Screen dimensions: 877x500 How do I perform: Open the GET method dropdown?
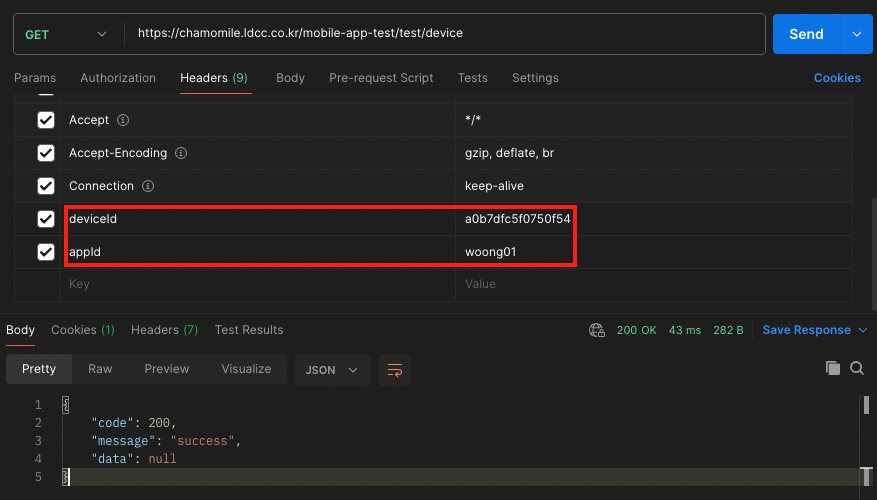[66, 34]
